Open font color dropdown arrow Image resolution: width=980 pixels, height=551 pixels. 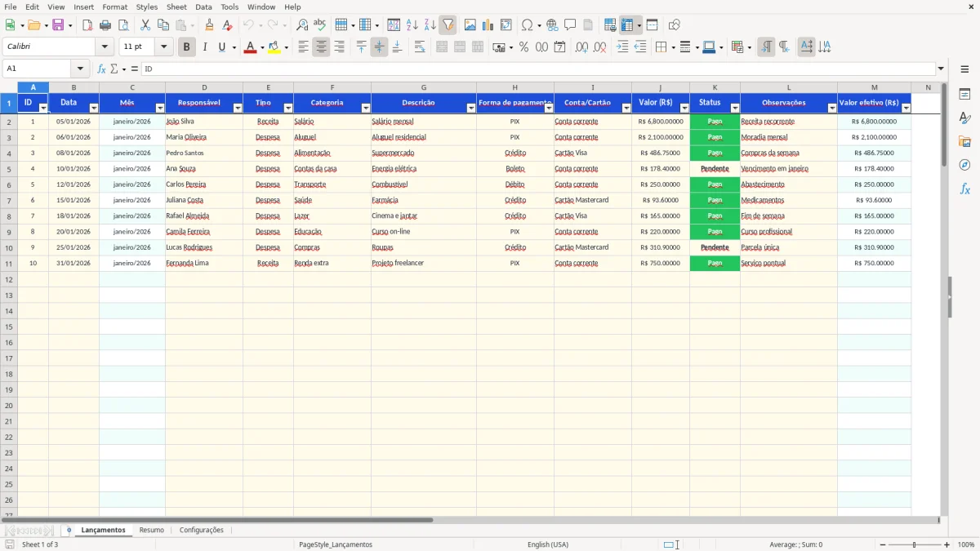coord(262,47)
